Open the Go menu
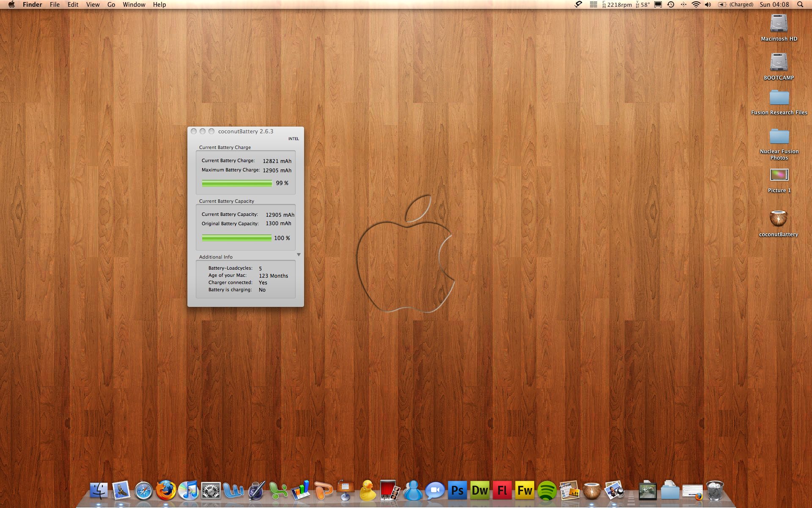The height and width of the screenshot is (508, 812). (111, 5)
